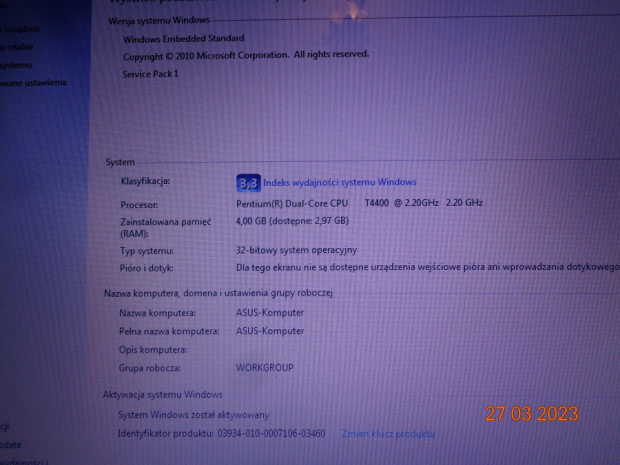Select the 'ASUS-Komputer' value beside 'Pełna nazwa komputera:'
620x465 pixels.
(x=270, y=331)
